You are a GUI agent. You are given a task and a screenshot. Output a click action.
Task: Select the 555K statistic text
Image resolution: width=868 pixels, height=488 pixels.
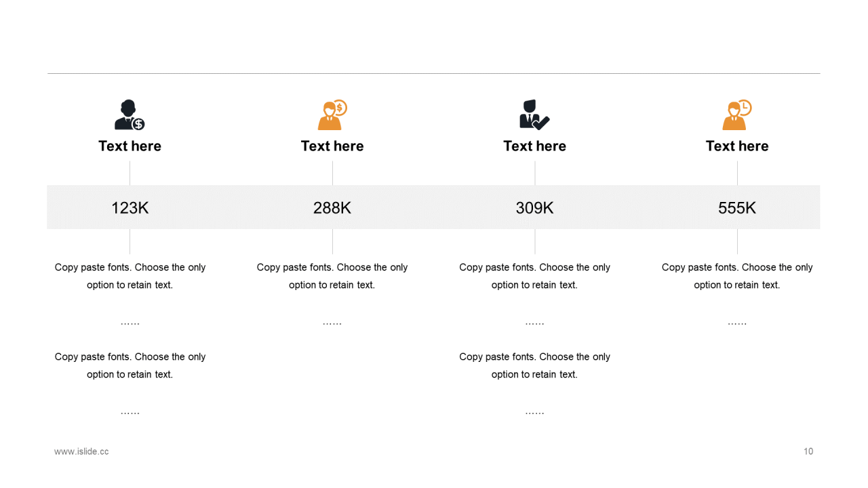737,208
